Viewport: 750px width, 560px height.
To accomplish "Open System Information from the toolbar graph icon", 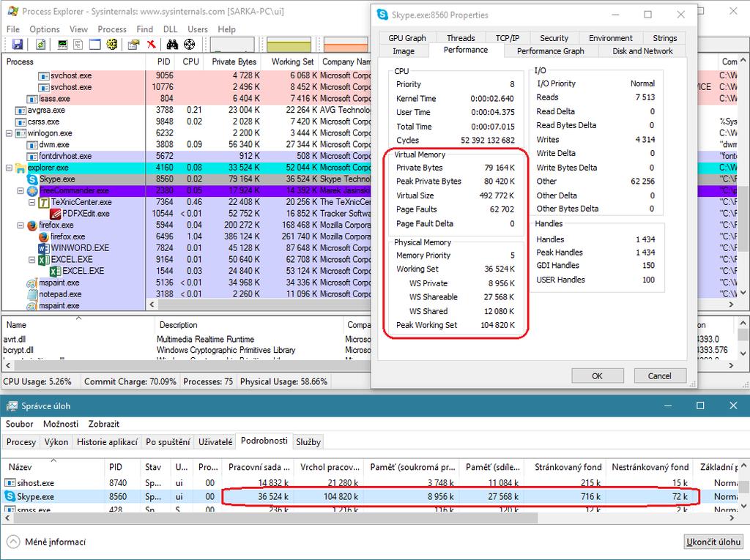I will click(x=63, y=45).
